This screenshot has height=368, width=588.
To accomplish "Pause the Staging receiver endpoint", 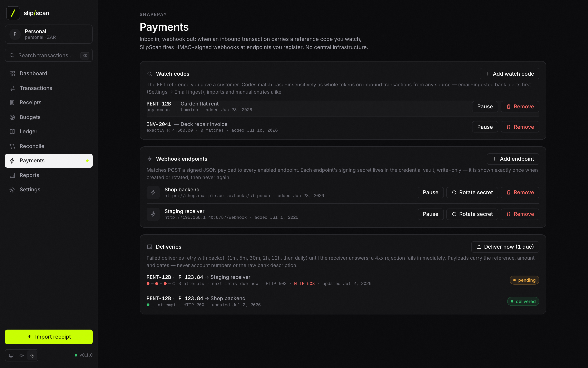I will pyautogui.click(x=431, y=214).
